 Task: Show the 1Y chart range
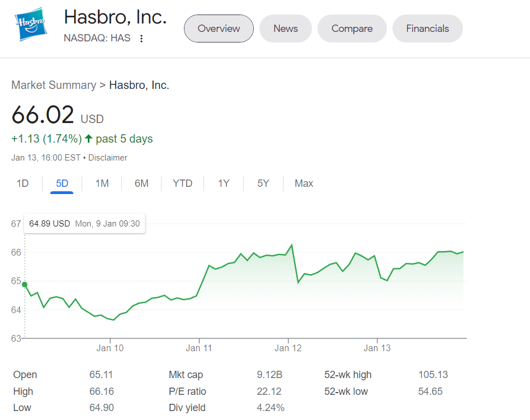[224, 183]
